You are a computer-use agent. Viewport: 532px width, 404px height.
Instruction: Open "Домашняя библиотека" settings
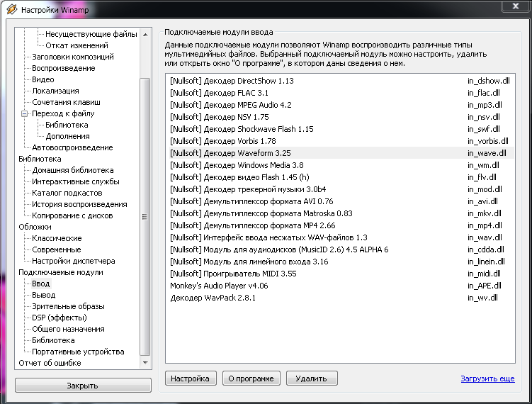[x=72, y=170]
